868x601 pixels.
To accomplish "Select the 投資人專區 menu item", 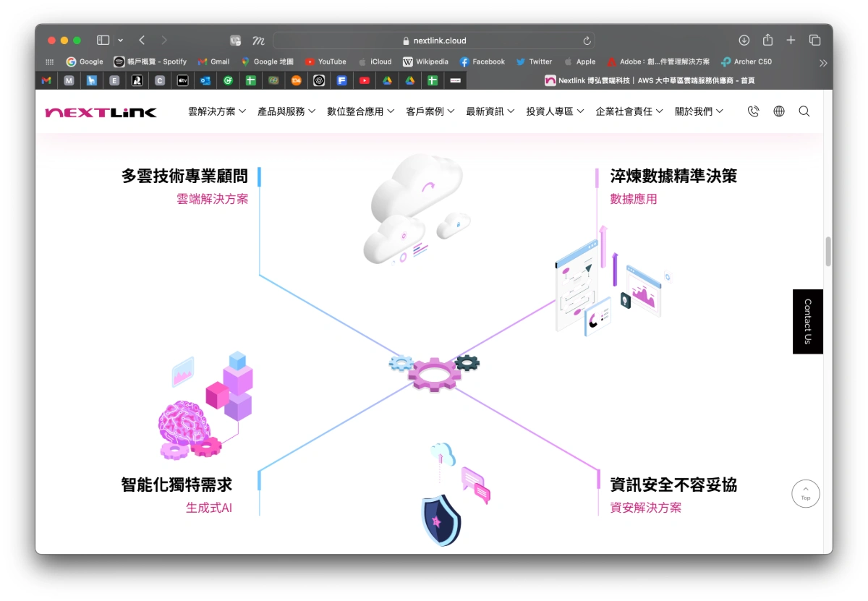I will click(553, 111).
